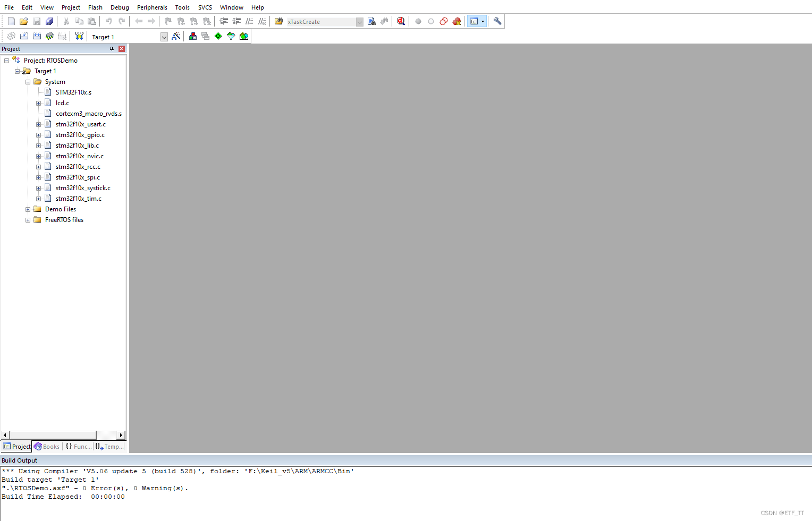
Task: Expand the Demo Files folder
Action: (x=28, y=209)
